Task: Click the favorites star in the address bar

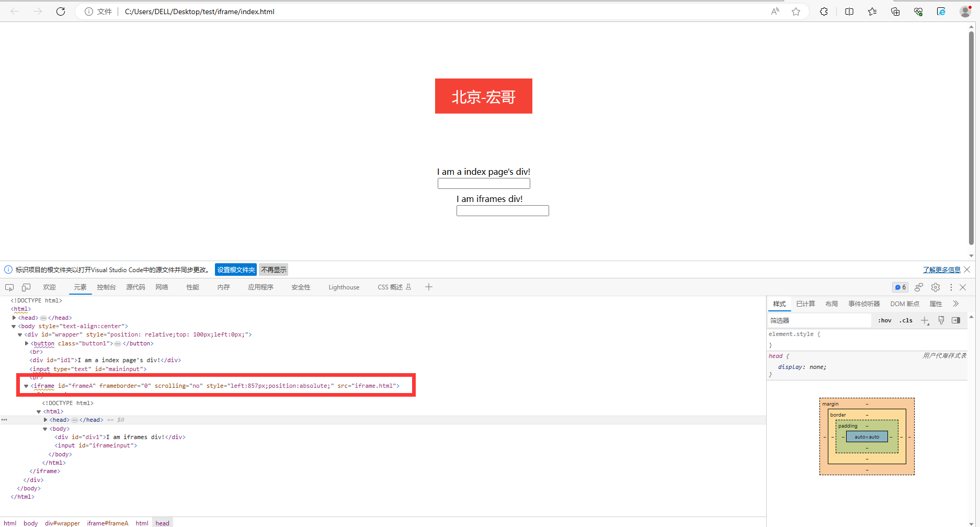Action: coord(796,11)
